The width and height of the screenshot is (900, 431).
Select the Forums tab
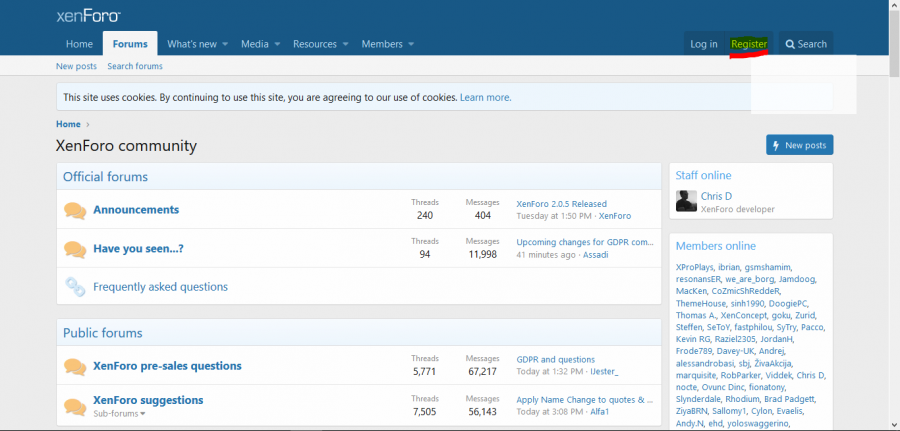130,44
